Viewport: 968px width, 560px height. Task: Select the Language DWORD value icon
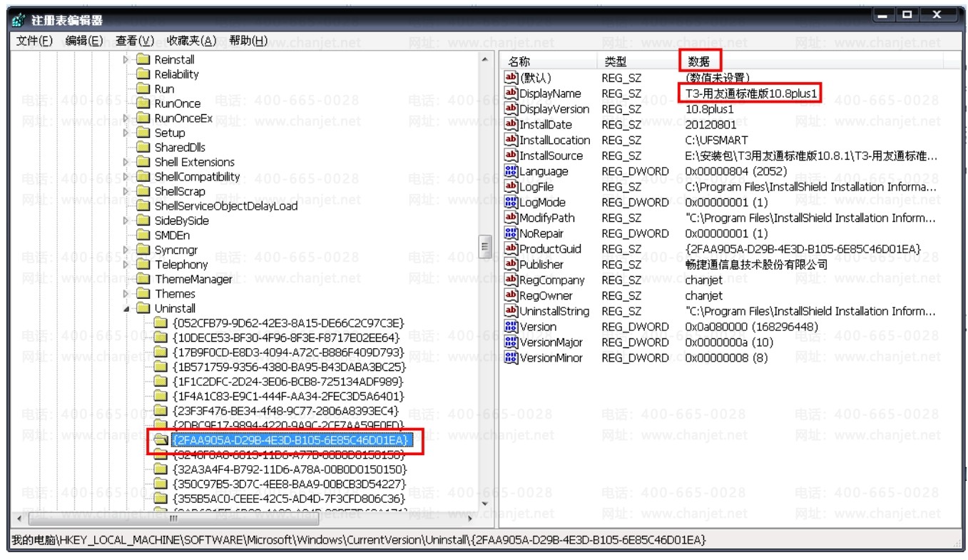coord(511,171)
